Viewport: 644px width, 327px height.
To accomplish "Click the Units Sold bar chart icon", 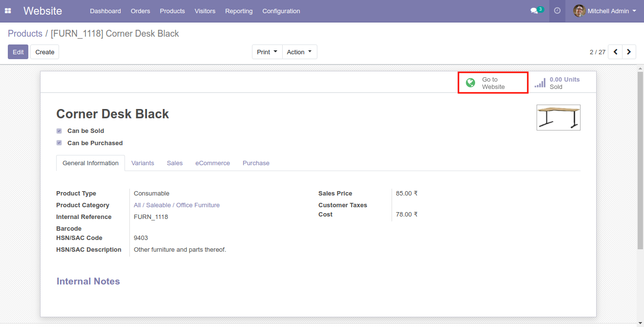I will (x=540, y=83).
